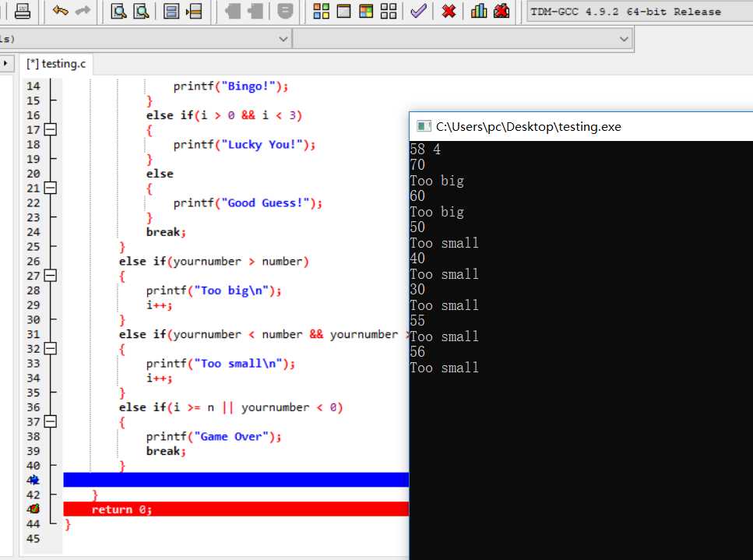Open the Find dialog icon
The width and height of the screenshot is (753, 560).
click(x=118, y=11)
